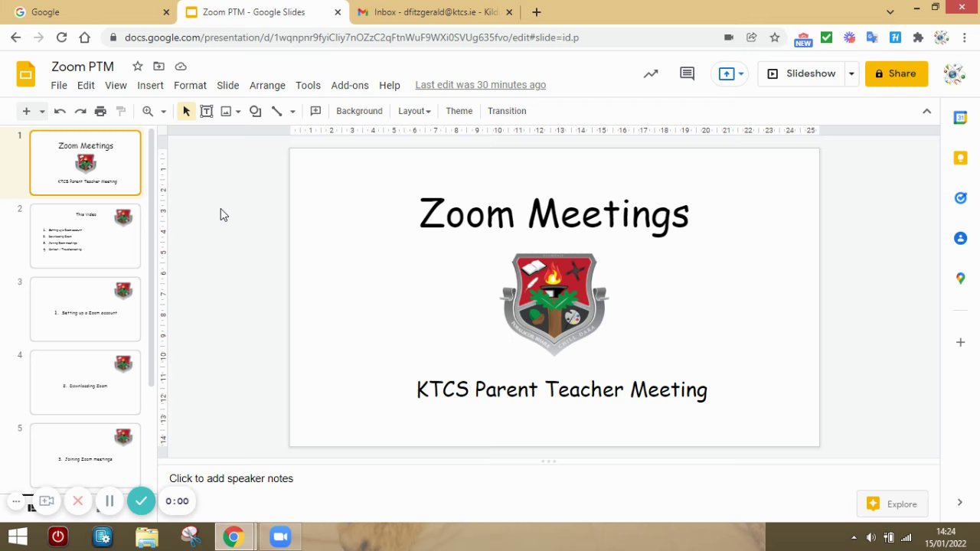
Task: Hide side panel with bottom-right chevron
Action: pyautogui.click(x=959, y=503)
